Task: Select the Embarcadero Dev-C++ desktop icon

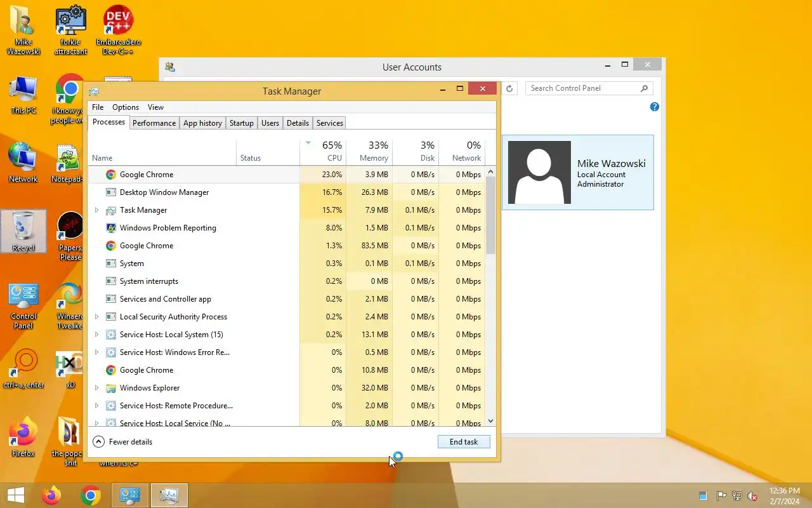Action: click(119, 30)
